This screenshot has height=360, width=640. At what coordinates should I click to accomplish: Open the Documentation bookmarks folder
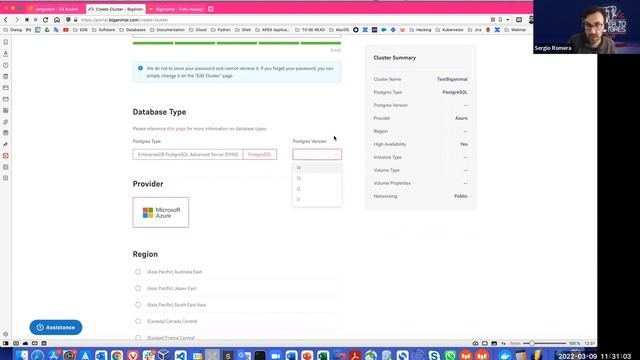[167, 30]
